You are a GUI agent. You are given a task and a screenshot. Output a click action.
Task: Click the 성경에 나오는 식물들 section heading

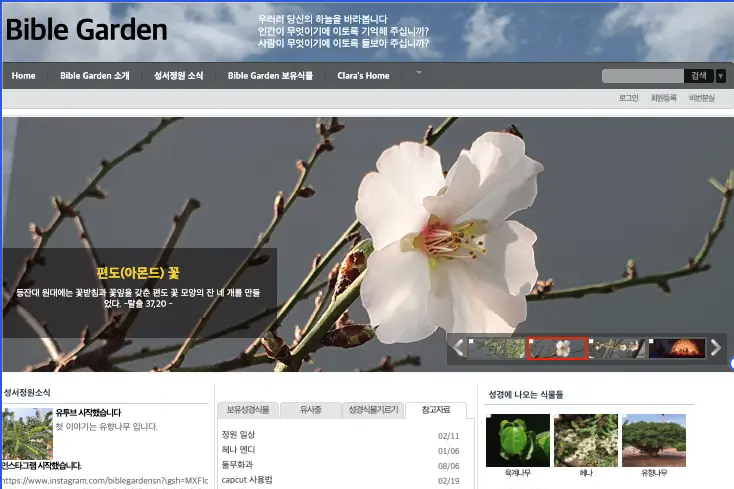click(x=526, y=394)
